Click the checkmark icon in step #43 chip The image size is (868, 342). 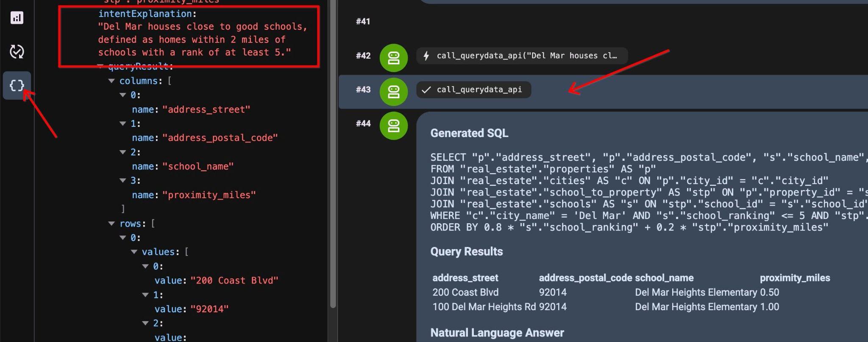tap(426, 90)
